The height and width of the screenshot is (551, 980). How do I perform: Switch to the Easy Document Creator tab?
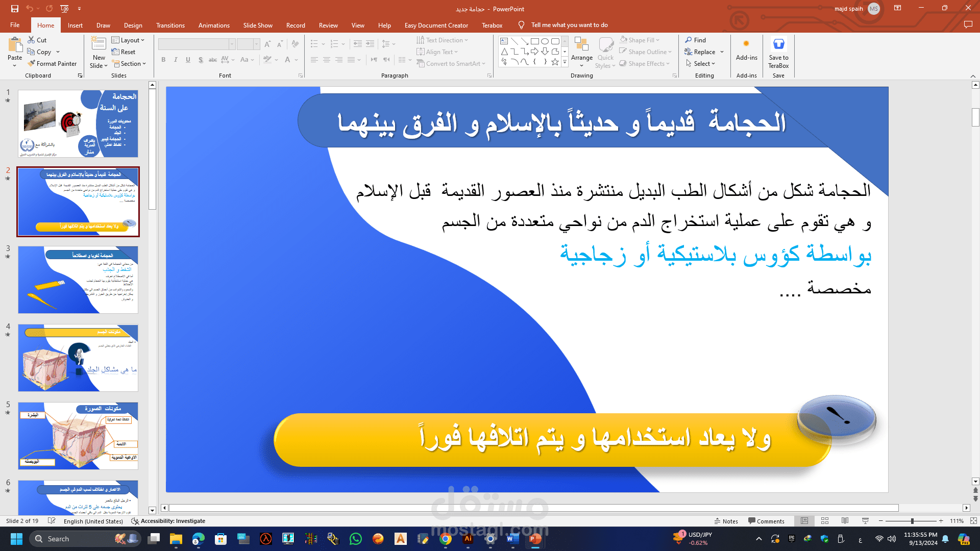[x=436, y=25]
